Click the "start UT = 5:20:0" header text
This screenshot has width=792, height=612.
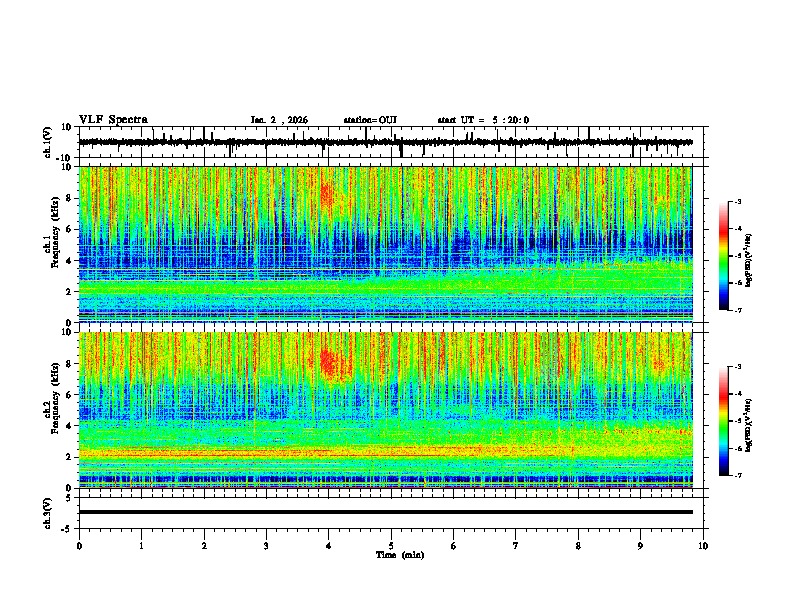coord(483,120)
